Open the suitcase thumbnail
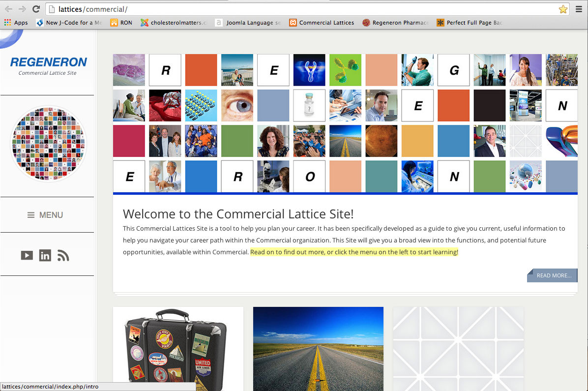This screenshot has width=588, height=391. [x=178, y=349]
